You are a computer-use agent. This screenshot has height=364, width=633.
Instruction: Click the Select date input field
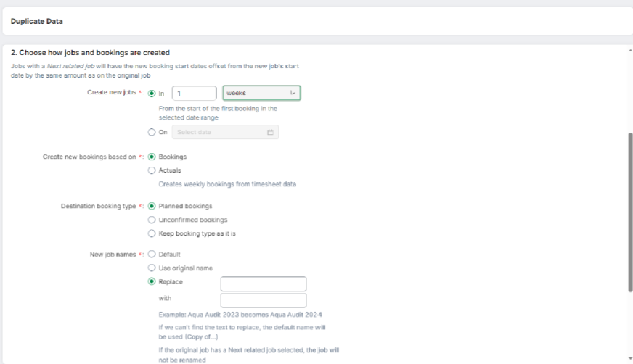218,132
